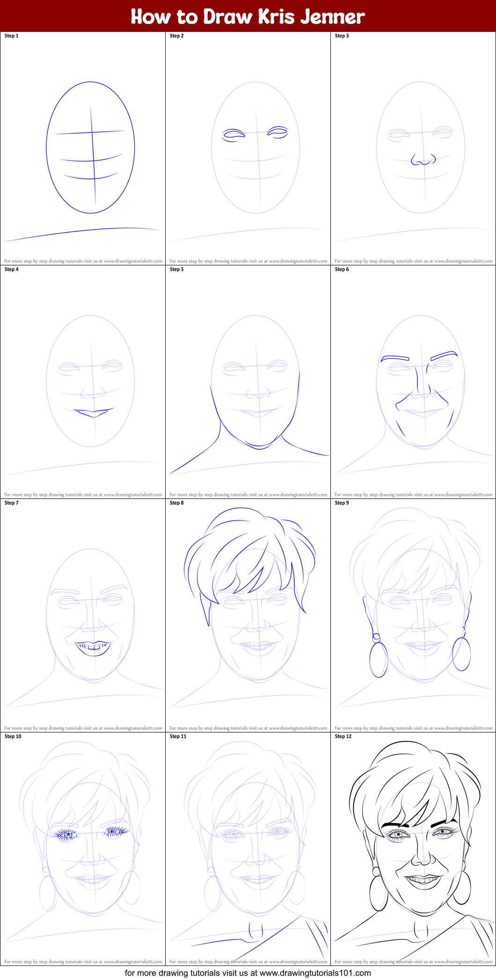496x980 pixels.
Task: Select the Step 3 nose drawing panel
Action: (x=413, y=148)
